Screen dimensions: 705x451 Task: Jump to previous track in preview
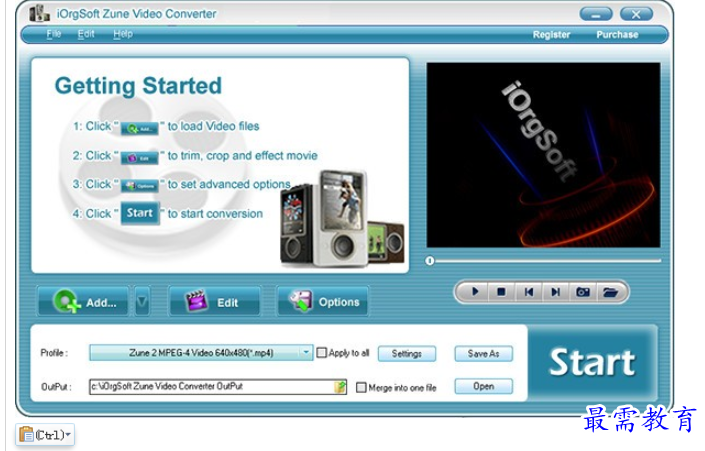[528, 292]
